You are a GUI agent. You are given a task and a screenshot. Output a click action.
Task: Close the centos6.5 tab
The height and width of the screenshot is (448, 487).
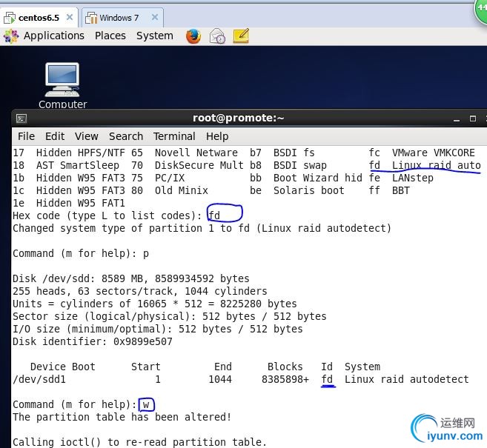[x=70, y=17]
